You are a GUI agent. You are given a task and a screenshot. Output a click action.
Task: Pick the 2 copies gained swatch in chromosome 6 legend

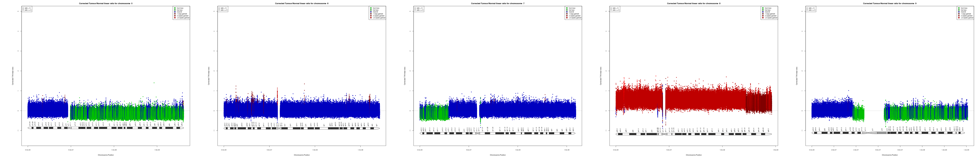371,16
